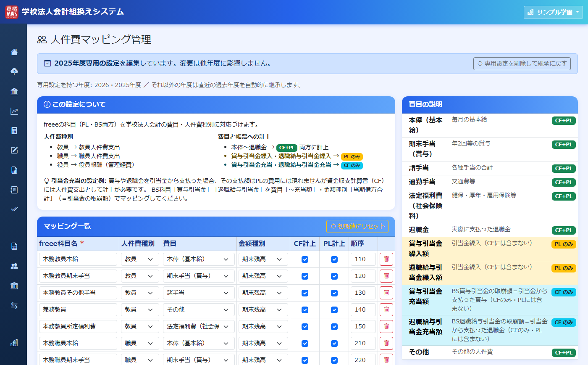The image size is (588, 365).
Task: Open the journal notebook sidebar icon
Action: coord(14,190)
